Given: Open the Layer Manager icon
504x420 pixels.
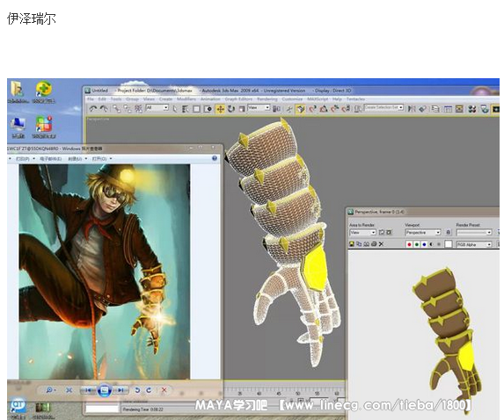Looking at the screenshot, I should (435, 109).
